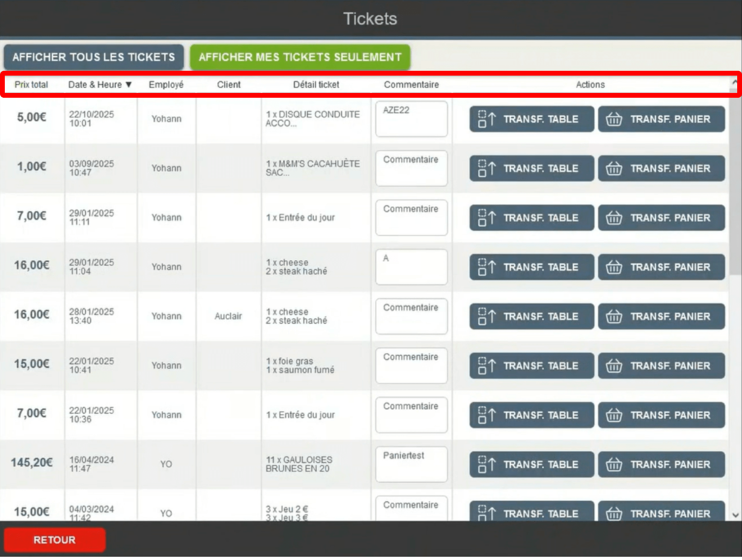Select Afficher mes tickets seulement

coord(299,57)
